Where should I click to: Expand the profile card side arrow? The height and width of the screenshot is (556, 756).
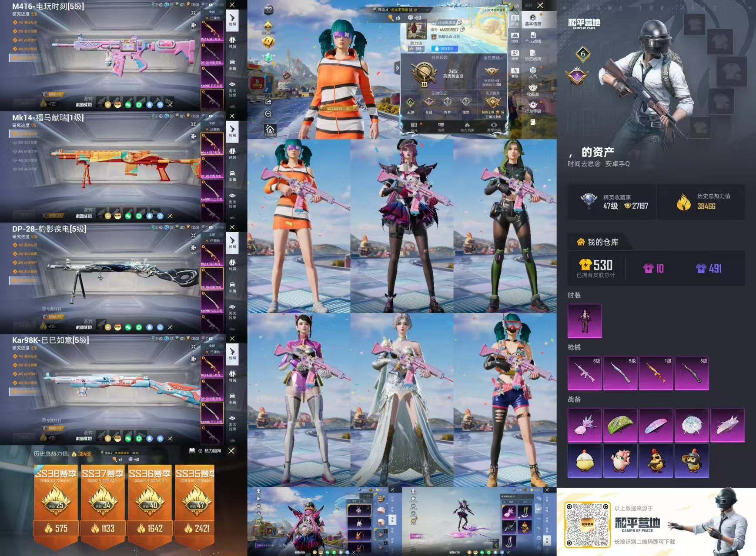(x=397, y=68)
